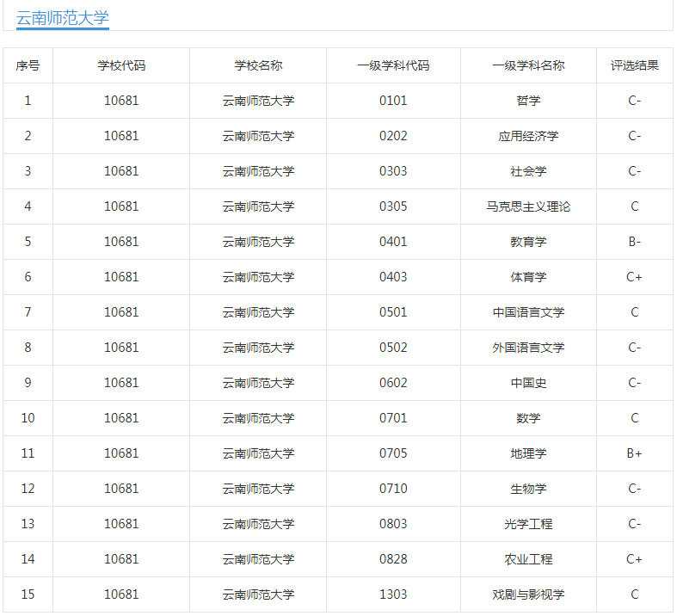The image size is (683, 616).
Task: Click row number 1 in 序号 column
Action: point(28,101)
